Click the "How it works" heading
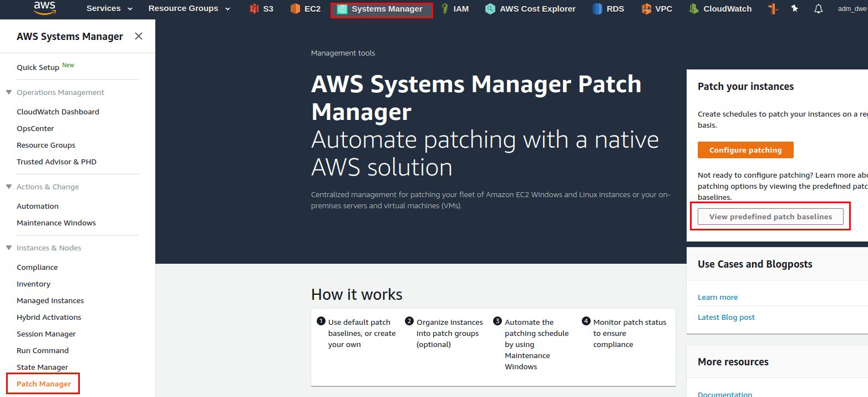Screen dimensions: 868x397 point(357,294)
